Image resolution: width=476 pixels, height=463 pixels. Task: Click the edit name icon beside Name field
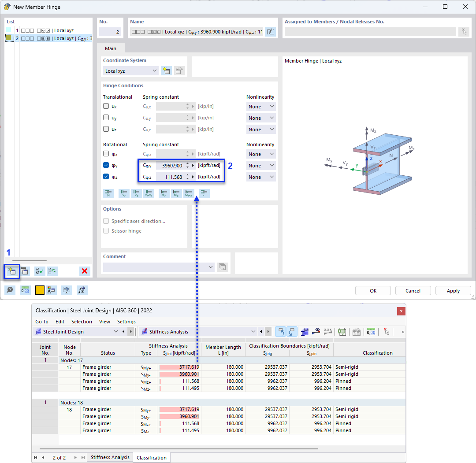tap(270, 32)
